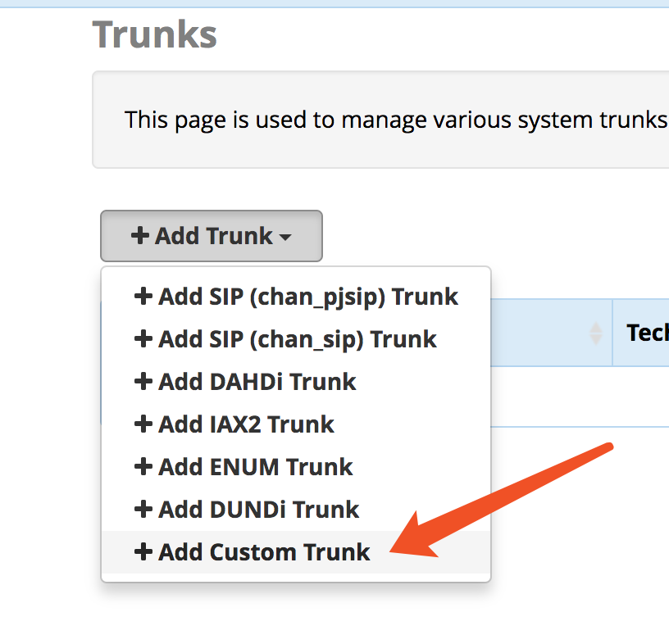
Task: Open the Add Trunk dropdown button
Action: (x=212, y=236)
